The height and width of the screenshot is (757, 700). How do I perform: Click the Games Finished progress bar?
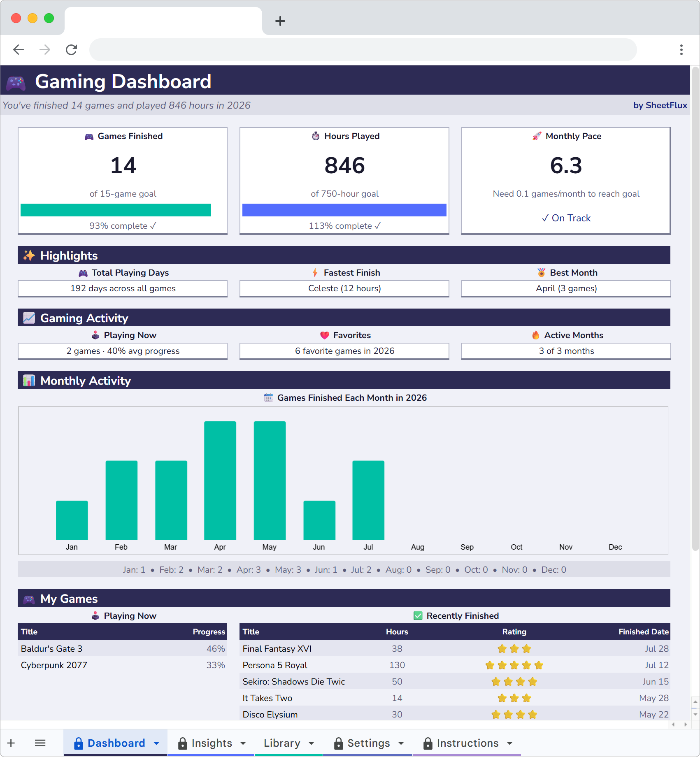pos(116,210)
